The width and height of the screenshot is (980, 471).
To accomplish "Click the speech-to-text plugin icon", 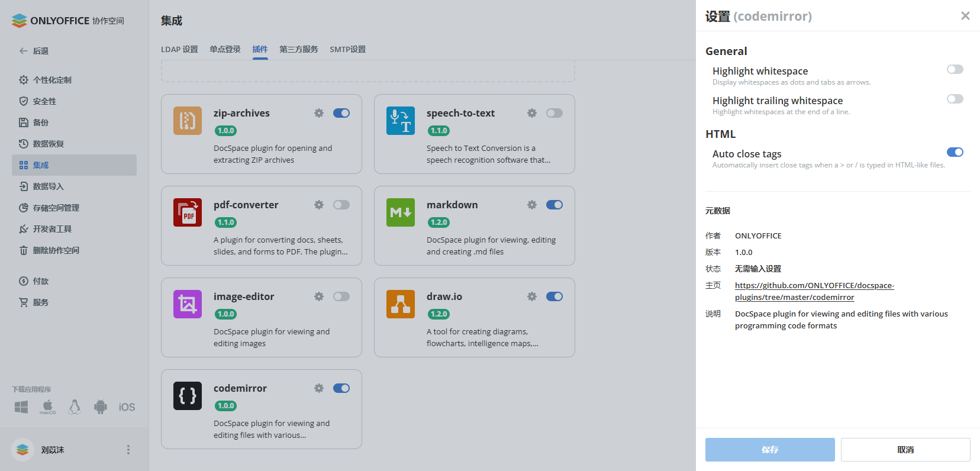I will pyautogui.click(x=401, y=121).
